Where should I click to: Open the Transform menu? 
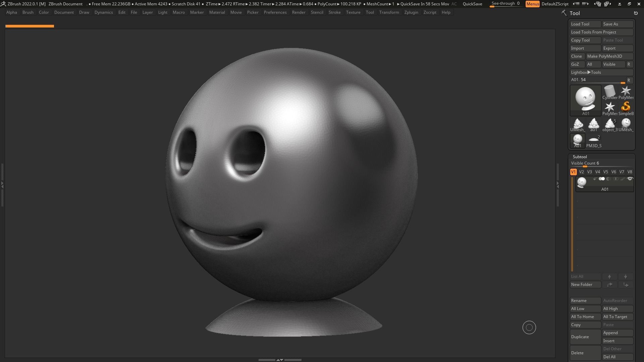[x=389, y=12]
